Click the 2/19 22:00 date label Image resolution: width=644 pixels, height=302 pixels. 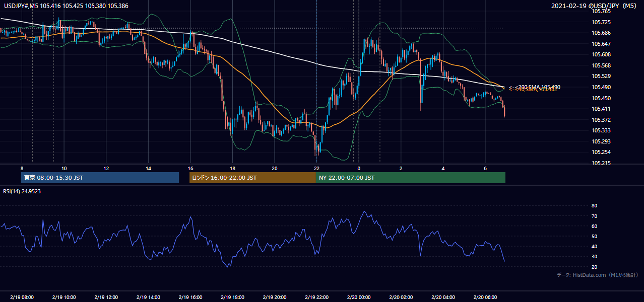pos(316,297)
